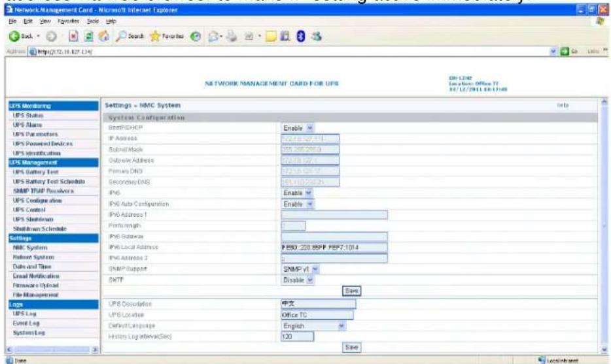This screenshot has width=611, height=364.
Task: Open the Back button history arrow
Action: click(38, 36)
